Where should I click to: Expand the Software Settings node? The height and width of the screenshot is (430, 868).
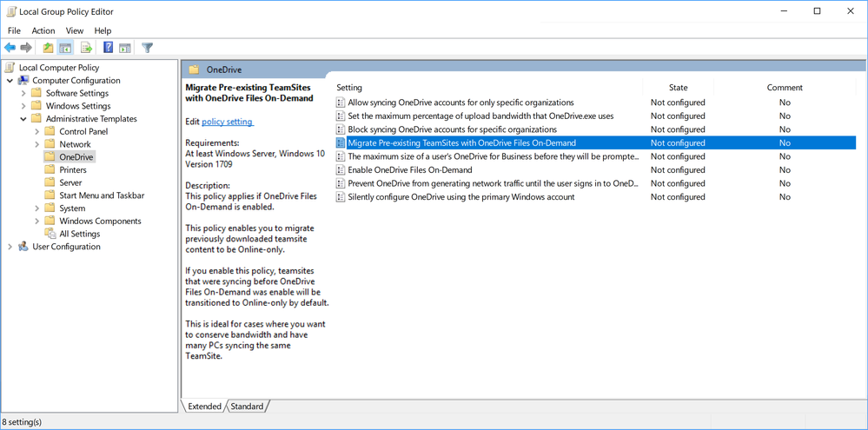pyautogui.click(x=23, y=93)
